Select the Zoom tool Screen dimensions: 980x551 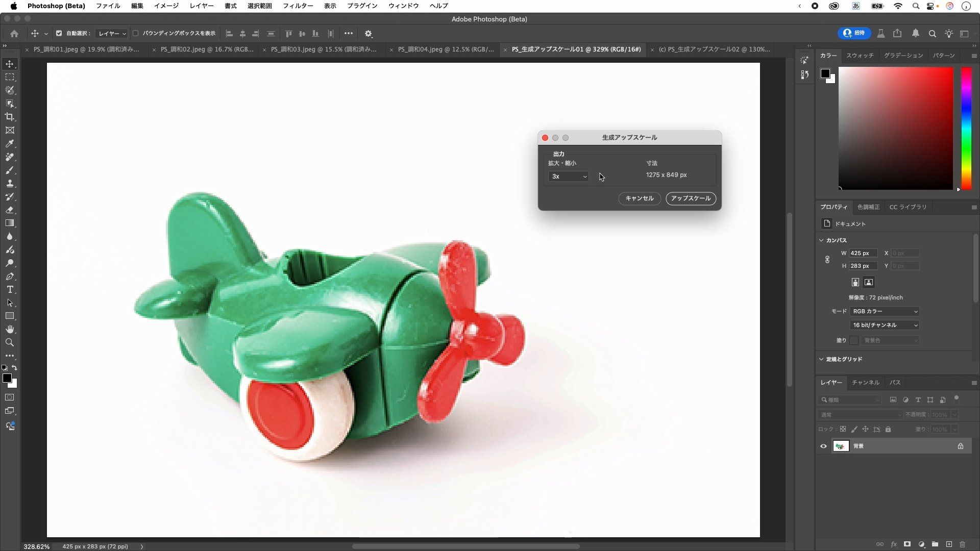click(10, 342)
